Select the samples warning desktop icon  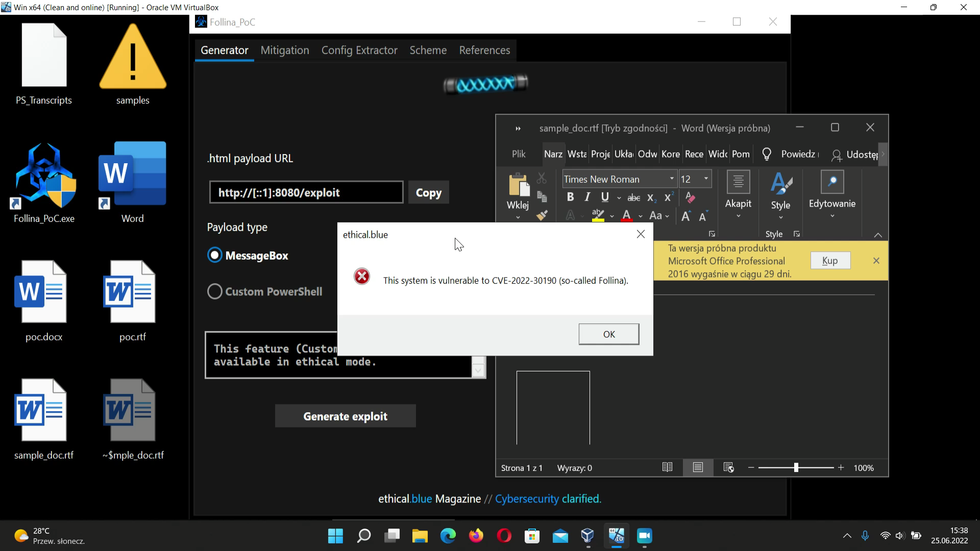click(x=133, y=64)
